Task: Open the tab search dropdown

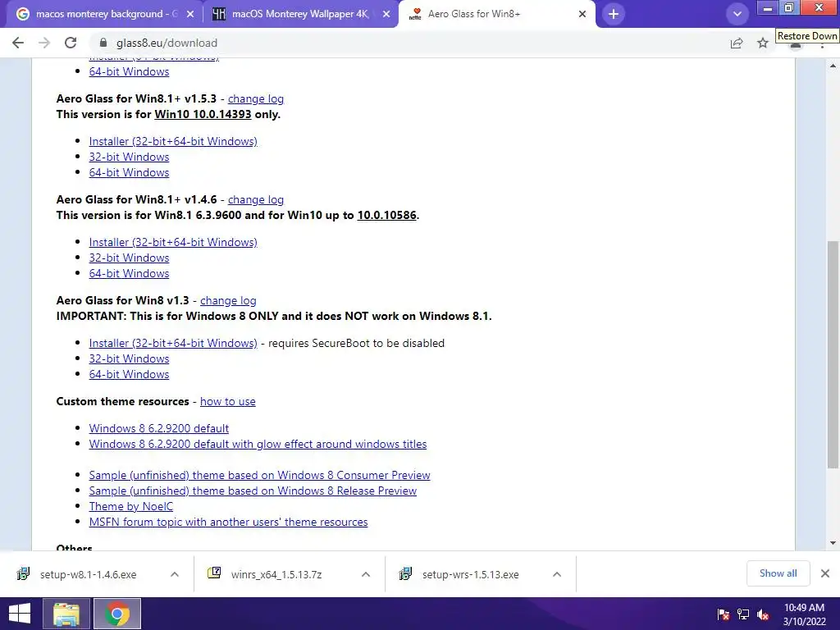Action: point(737,14)
